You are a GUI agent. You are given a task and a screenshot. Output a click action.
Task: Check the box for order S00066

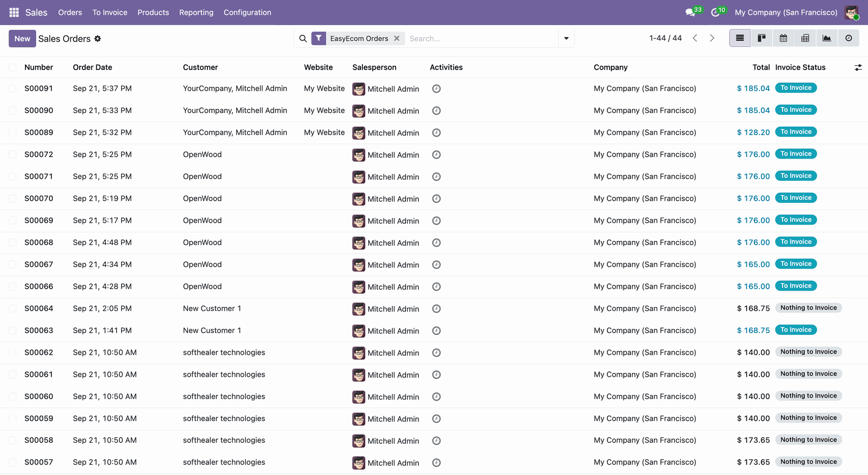pos(13,287)
